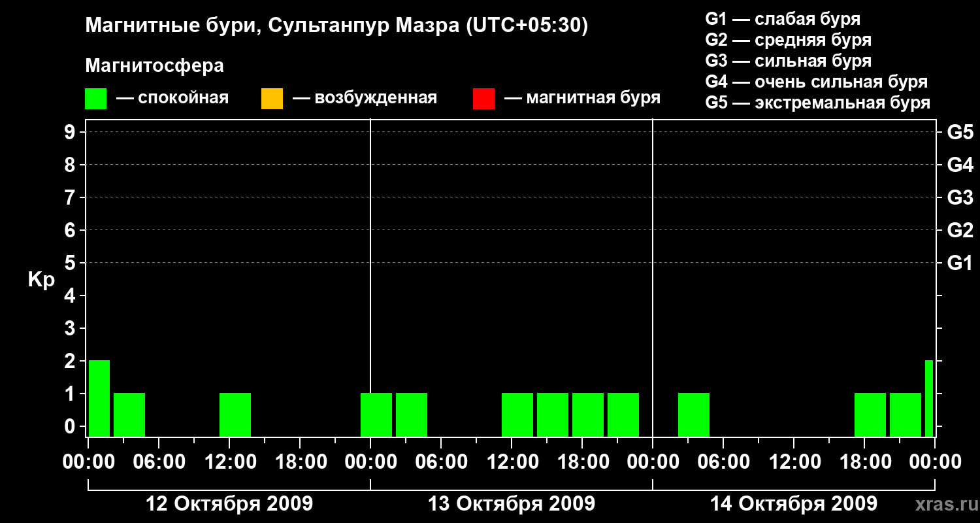Screen dimensions: 980x523
Task: Click the 14 October bar at 20:00–23:00
Action: pyautogui.click(x=906, y=414)
